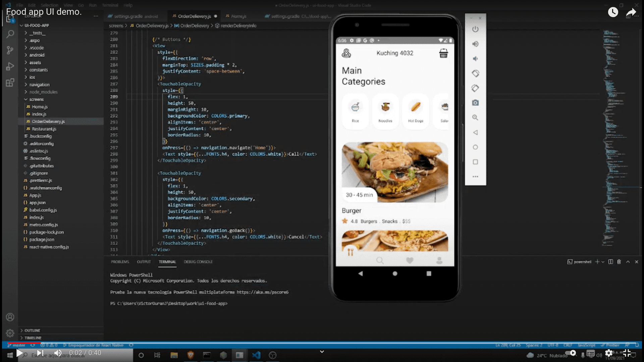Open Windows Start button in taskbar
This screenshot has width=644, height=362.
click(10, 355)
